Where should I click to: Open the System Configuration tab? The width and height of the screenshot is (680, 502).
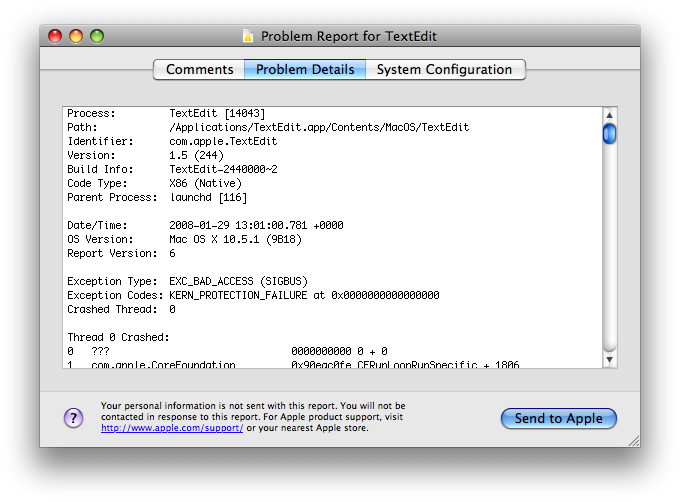coord(445,70)
